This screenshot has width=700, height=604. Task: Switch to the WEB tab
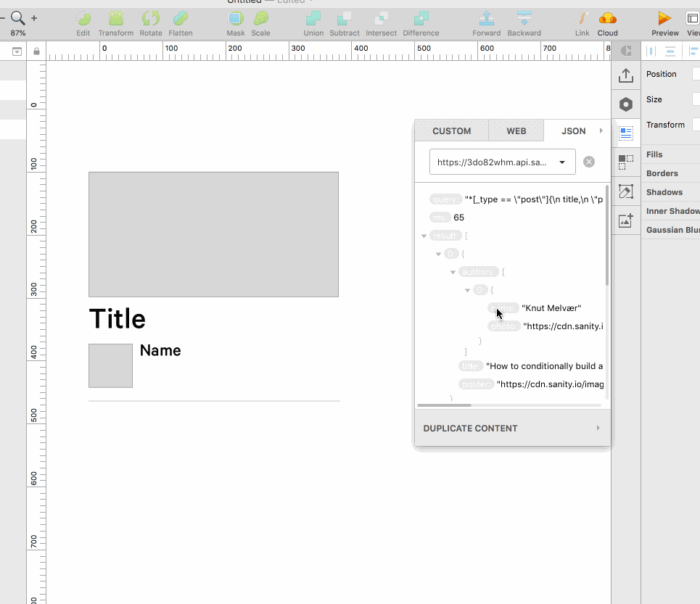pyautogui.click(x=516, y=130)
